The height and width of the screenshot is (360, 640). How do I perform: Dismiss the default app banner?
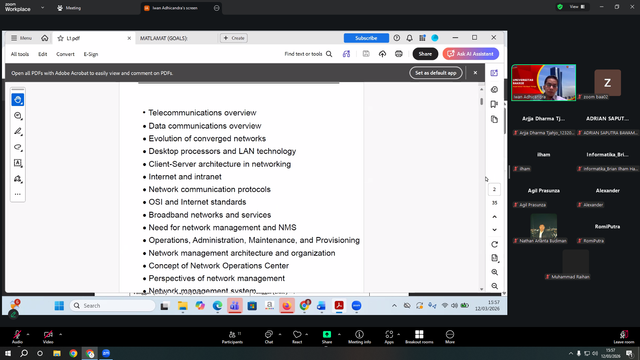pyautogui.click(x=475, y=73)
